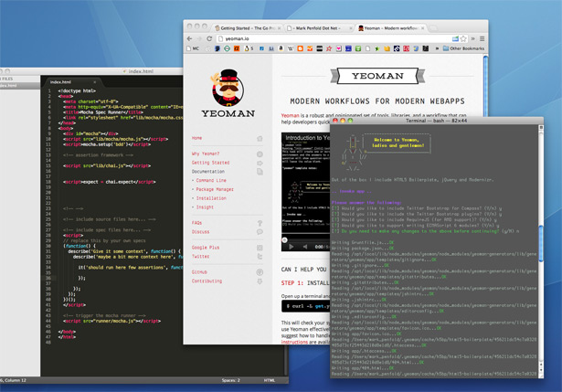The width and height of the screenshot is (562, 392).
Task: Click the Yeoman mascot logo
Action: pos(228,93)
